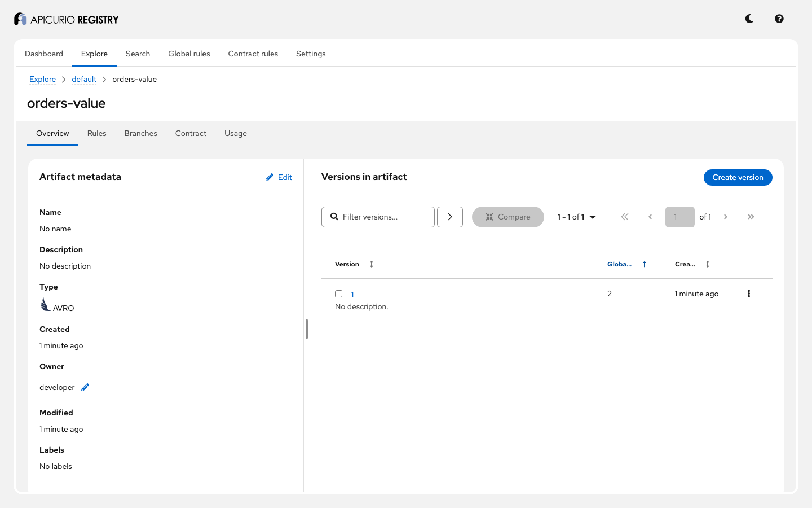
Task: Click Edit in Artifact metadata
Action: point(279,177)
